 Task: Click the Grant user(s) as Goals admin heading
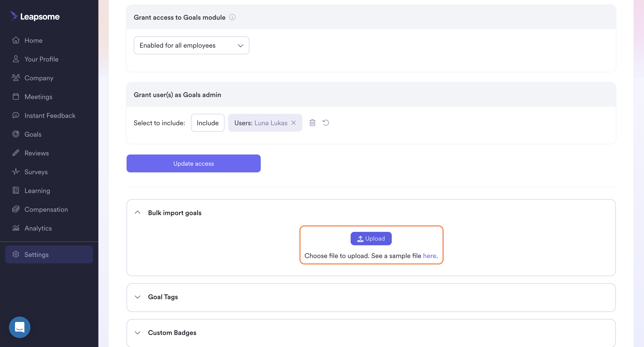coord(177,95)
